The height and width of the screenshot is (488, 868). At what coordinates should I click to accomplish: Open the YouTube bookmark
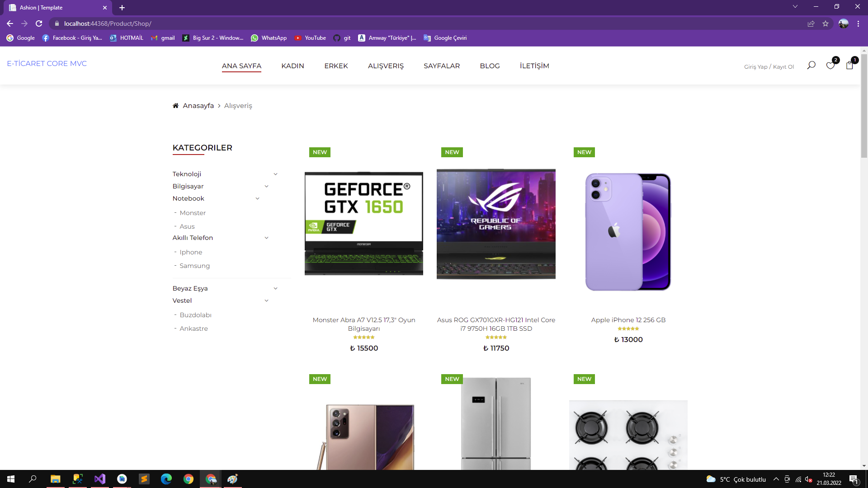[310, 38]
